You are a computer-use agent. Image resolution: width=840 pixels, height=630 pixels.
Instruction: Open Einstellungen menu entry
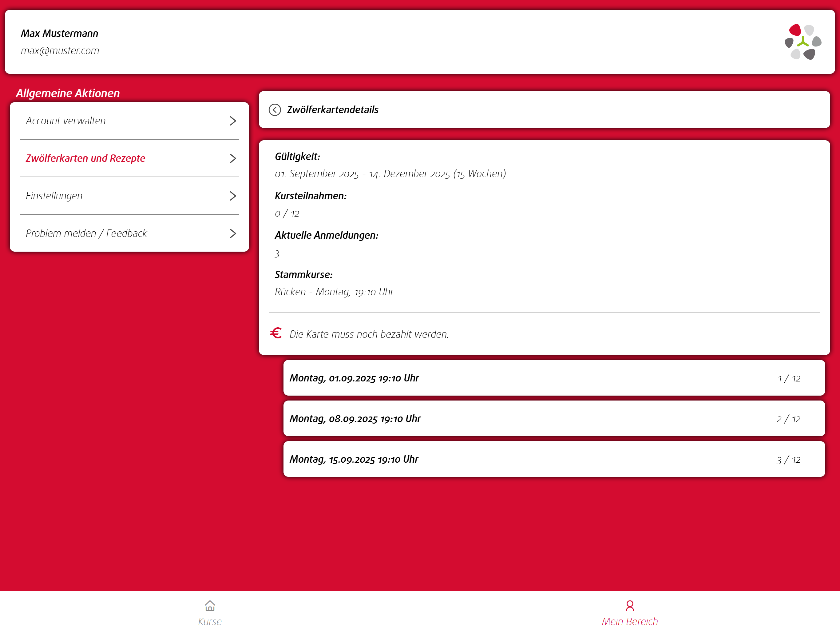coord(129,196)
